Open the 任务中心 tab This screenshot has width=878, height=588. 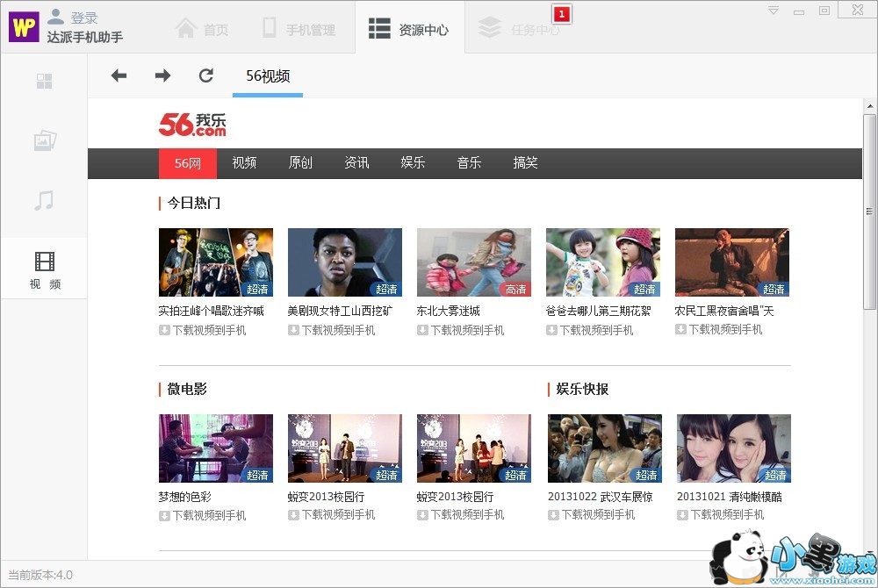point(519,29)
